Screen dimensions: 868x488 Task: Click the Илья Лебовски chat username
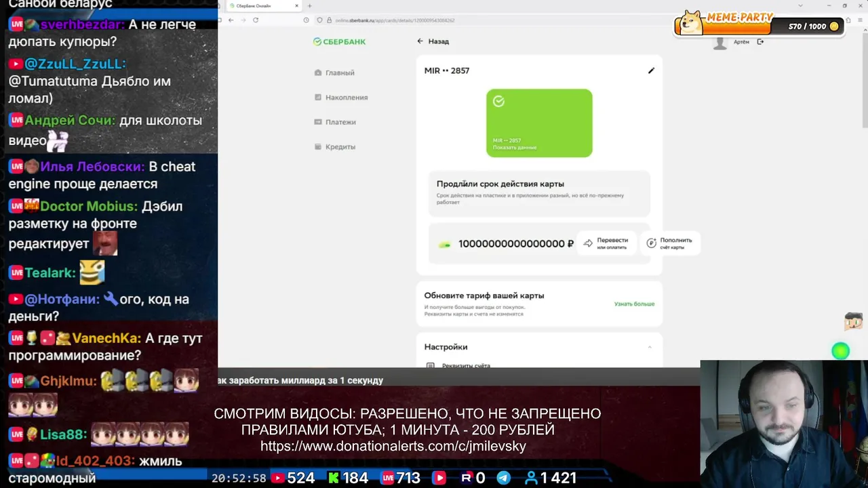(x=92, y=167)
